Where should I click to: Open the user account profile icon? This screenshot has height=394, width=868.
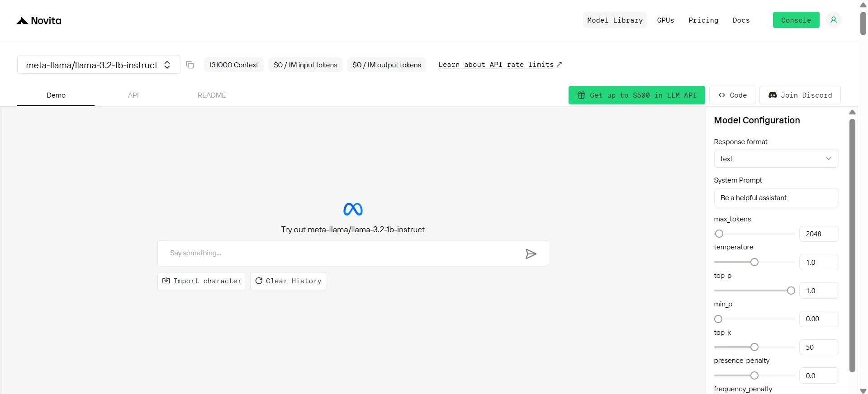pyautogui.click(x=833, y=20)
